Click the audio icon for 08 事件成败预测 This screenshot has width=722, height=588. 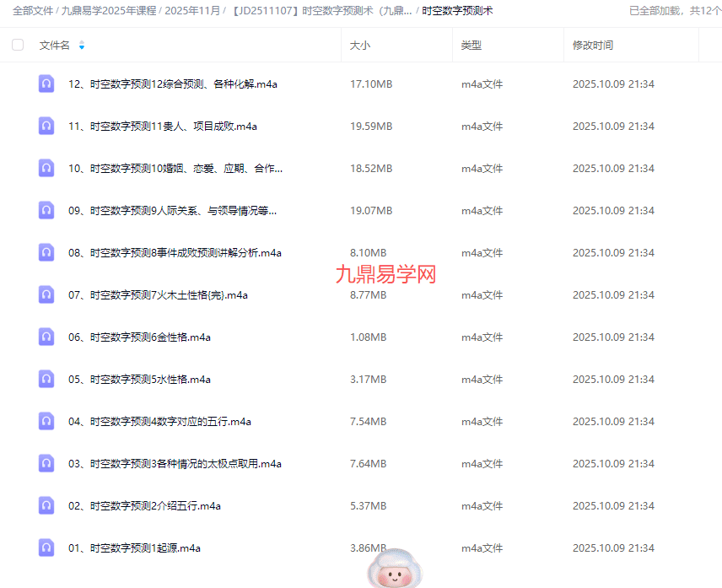(x=46, y=252)
